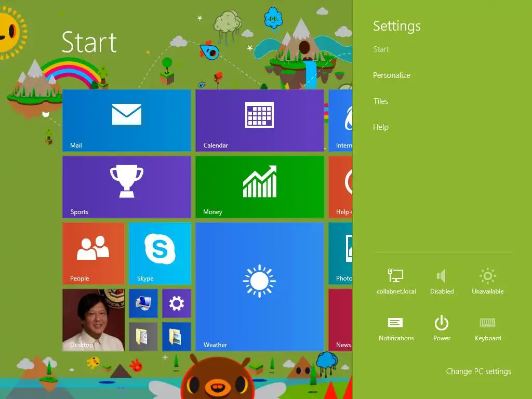This screenshot has width=532, height=399.
Task: Click the Unavailable brightness icon
Action: coord(487,281)
